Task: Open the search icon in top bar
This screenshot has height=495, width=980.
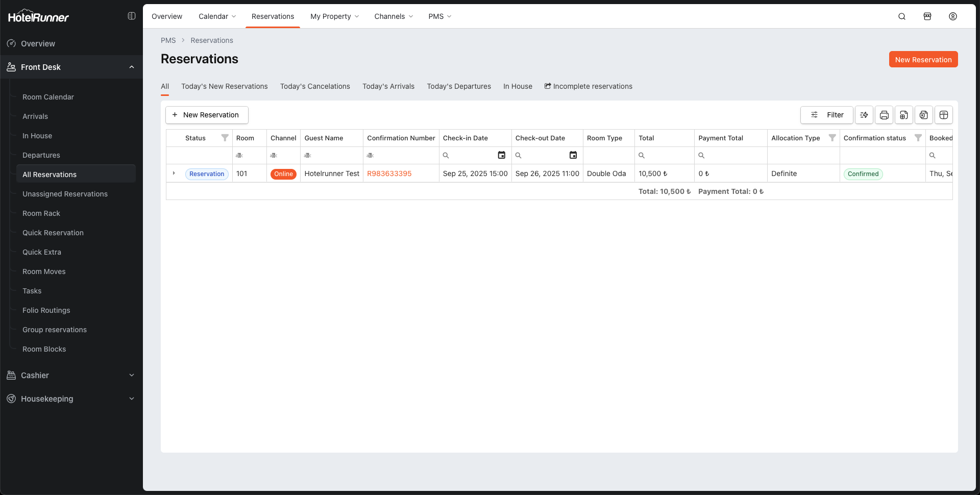Action: [x=902, y=16]
